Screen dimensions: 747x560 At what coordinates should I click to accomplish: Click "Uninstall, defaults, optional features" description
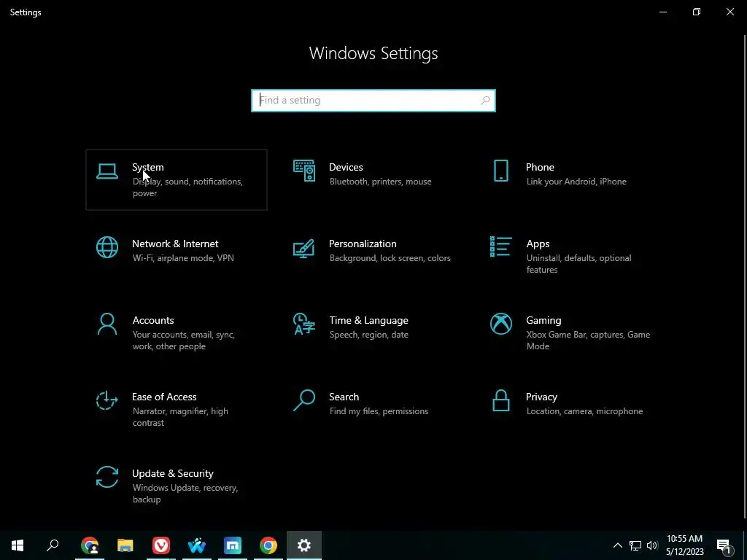click(x=578, y=264)
